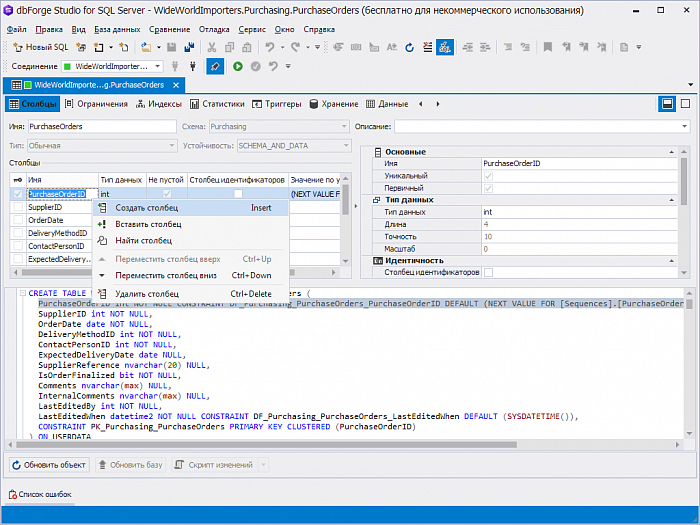This screenshot has width=700, height=525.
Task: Close the PurchaseOrders document tab
Action: coord(176,85)
